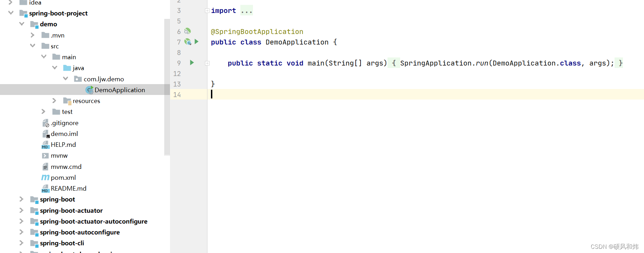Click the @SpringBootApplication annotation in code
644x253 pixels.
click(x=257, y=32)
